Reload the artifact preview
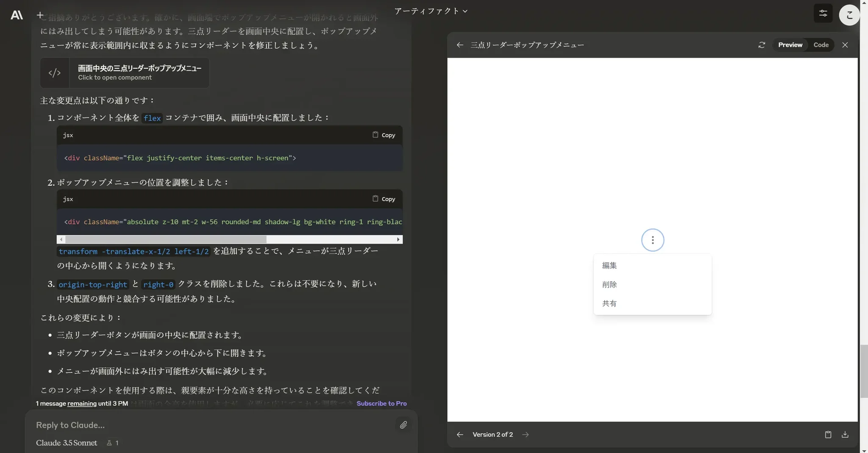This screenshot has height=453, width=868. coord(762,45)
